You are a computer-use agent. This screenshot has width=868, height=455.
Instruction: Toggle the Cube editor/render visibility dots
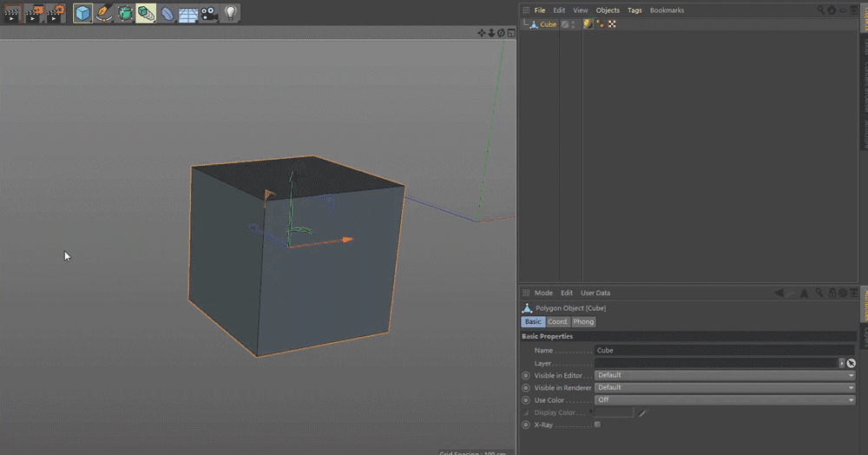pos(573,24)
